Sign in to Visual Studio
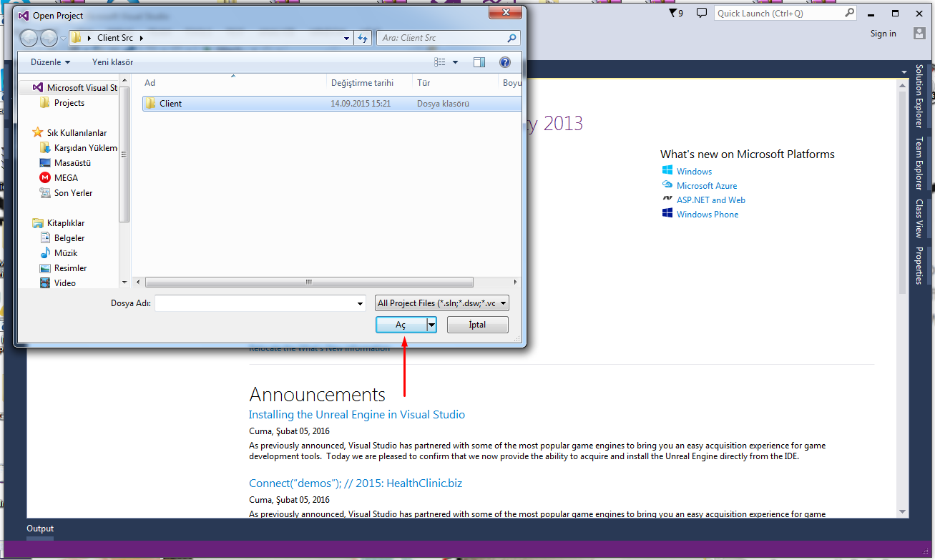 883,34
